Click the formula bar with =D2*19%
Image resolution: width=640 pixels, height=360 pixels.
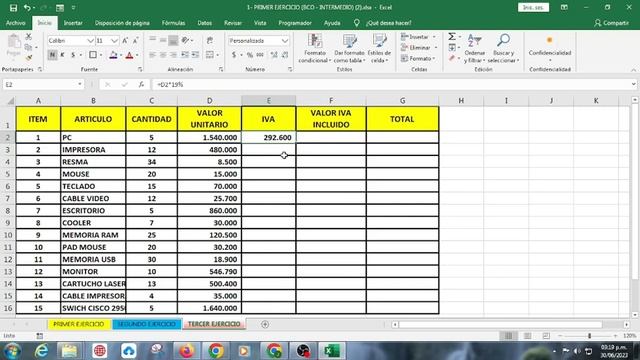(x=391, y=84)
